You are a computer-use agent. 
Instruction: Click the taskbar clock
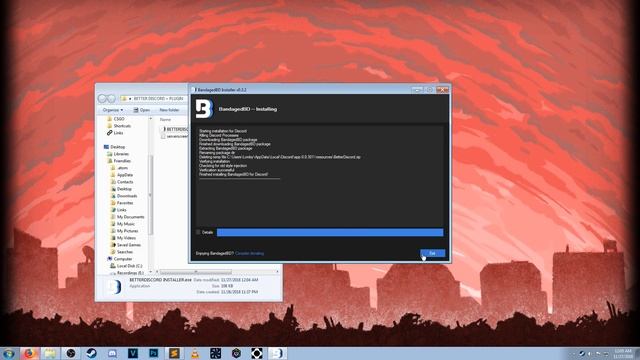623,353
